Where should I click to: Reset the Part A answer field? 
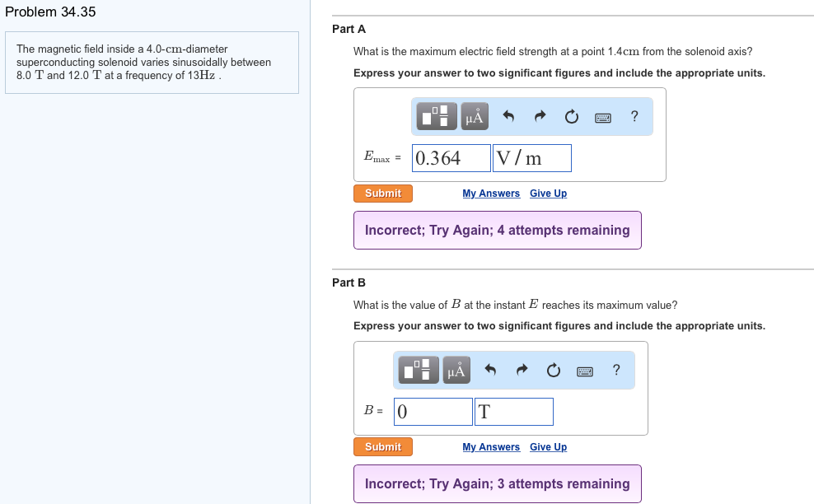pos(571,116)
